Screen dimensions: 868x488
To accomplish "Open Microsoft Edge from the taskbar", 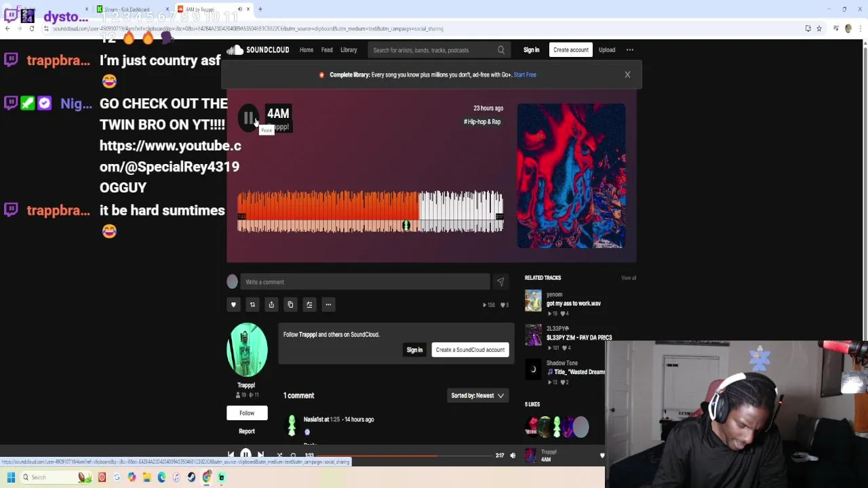I will pyautogui.click(x=161, y=477).
